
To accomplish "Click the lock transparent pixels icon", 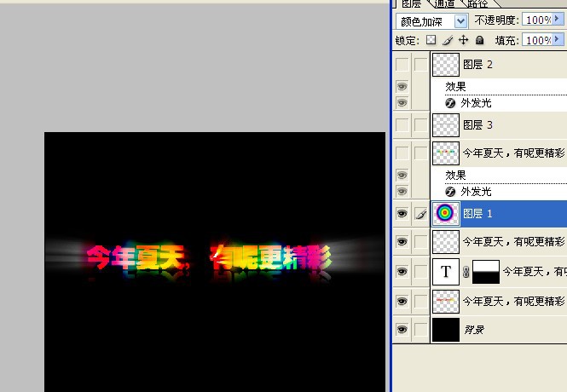I will (431, 40).
